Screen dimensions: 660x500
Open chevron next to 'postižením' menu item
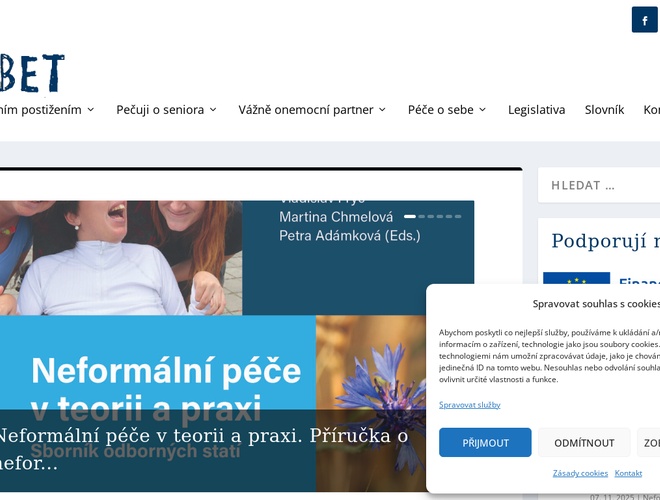91,110
